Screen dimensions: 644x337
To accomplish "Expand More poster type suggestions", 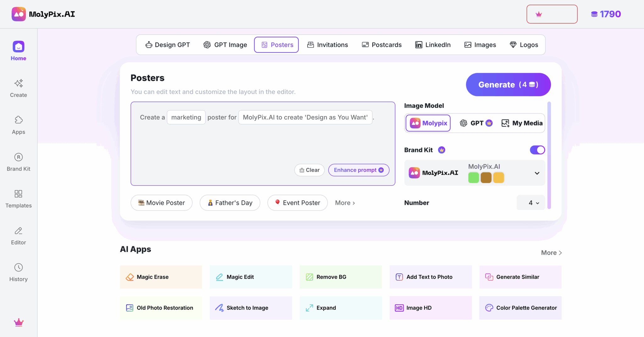I will [345, 203].
